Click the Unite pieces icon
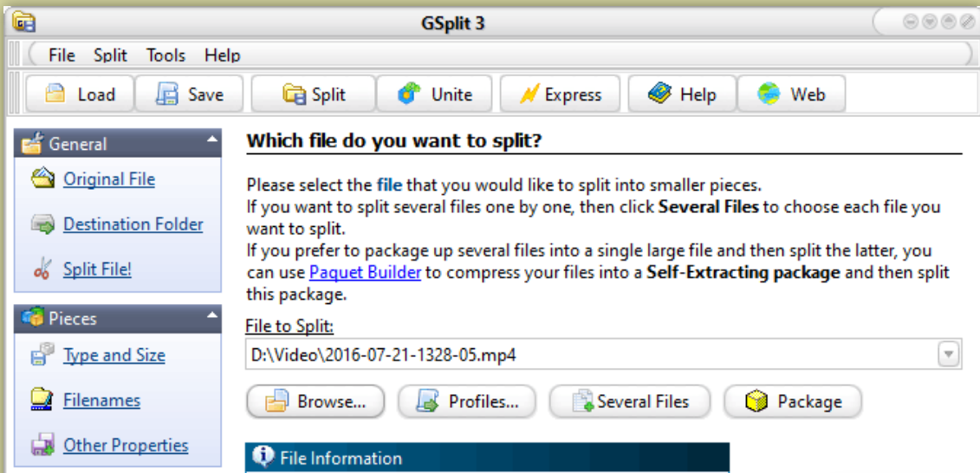The height and width of the screenshot is (473, 980). [x=409, y=94]
